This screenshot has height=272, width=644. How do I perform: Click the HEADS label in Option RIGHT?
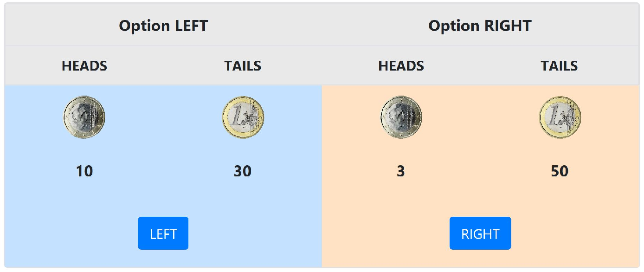tap(401, 66)
